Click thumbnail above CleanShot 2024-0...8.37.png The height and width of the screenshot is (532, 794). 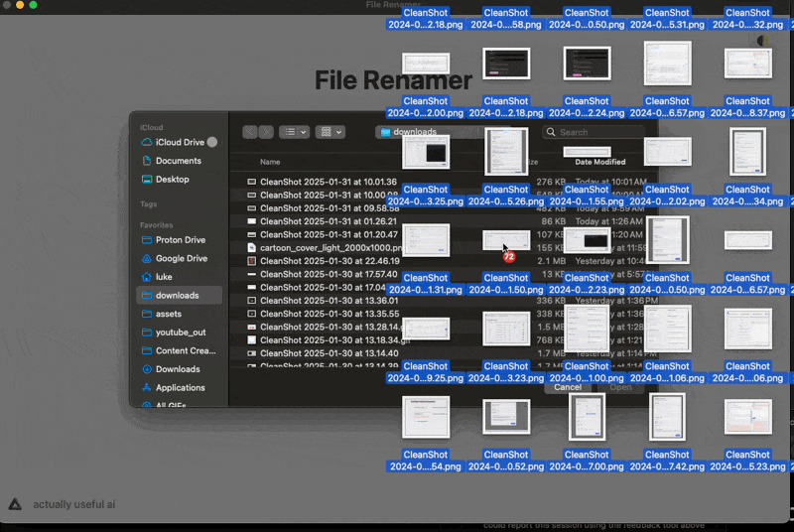click(748, 64)
